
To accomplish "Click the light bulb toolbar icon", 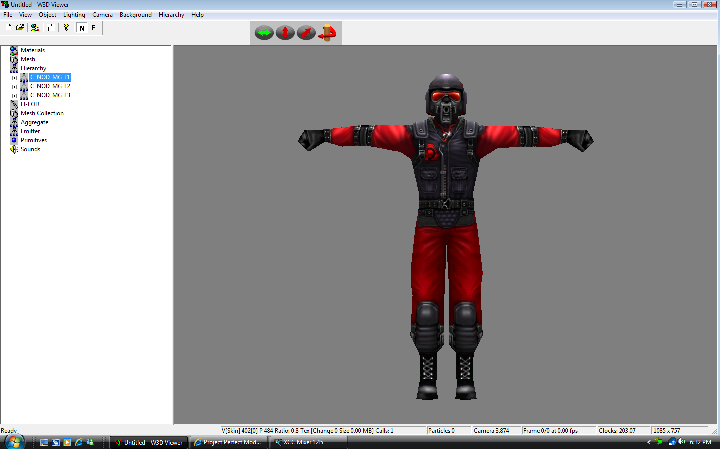I will pos(66,28).
